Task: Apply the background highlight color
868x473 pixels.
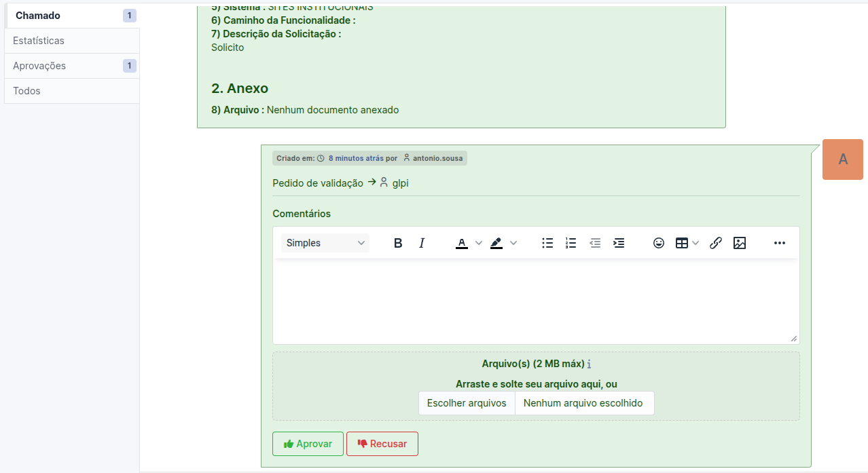Action: tap(496, 243)
